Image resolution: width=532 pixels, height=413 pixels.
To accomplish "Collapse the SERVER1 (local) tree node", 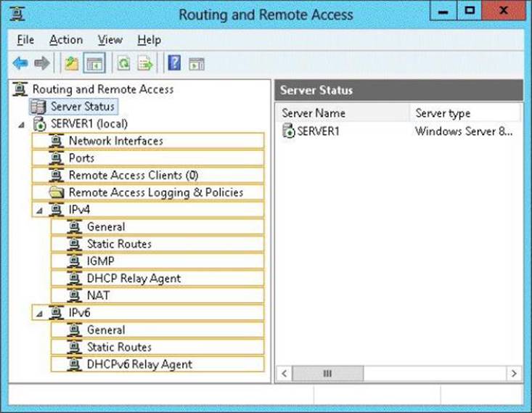I will pos(21,126).
